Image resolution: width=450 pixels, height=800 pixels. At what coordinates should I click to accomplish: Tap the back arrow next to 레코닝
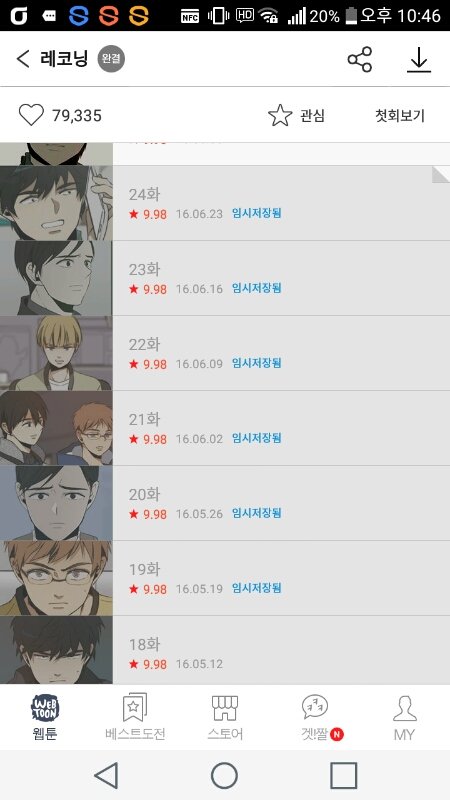click(x=23, y=59)
